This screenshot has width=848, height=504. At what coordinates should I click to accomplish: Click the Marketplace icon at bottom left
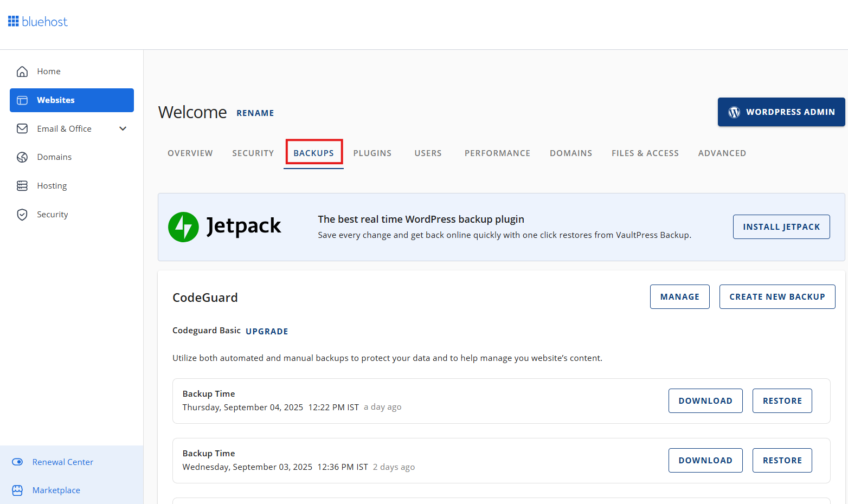click(17, 490)
